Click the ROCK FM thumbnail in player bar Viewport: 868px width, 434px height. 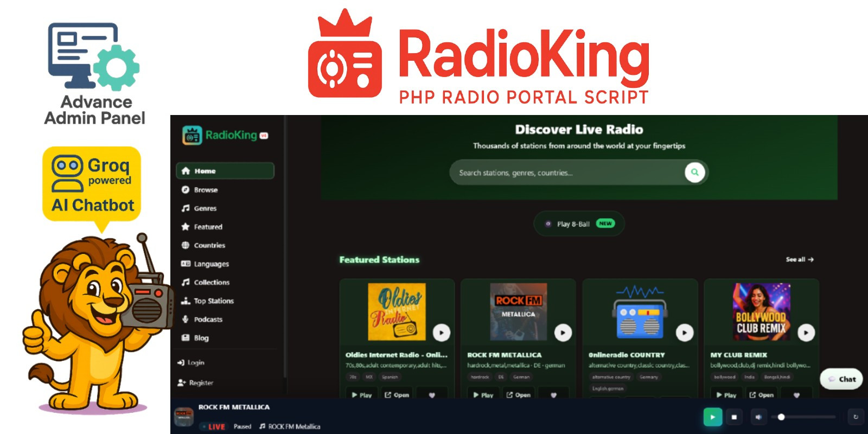pos(184,417)
